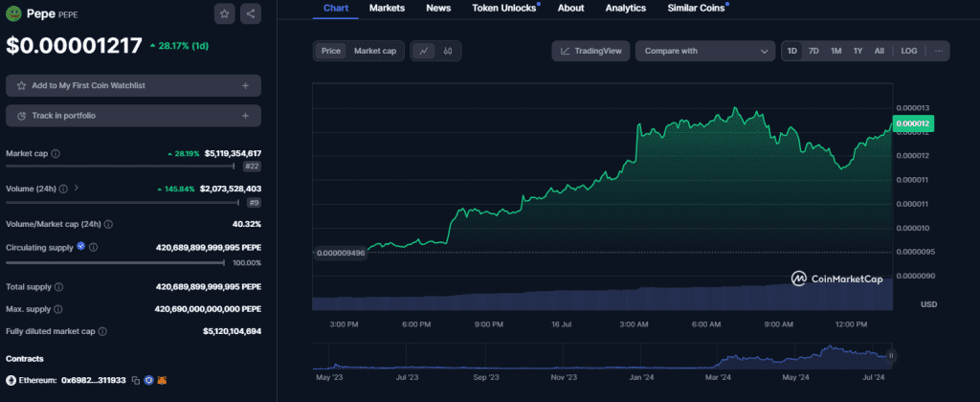980x402 pixels.
Task: Open the Markets tab
Action: pyautogui.click(x=387, y=8)
